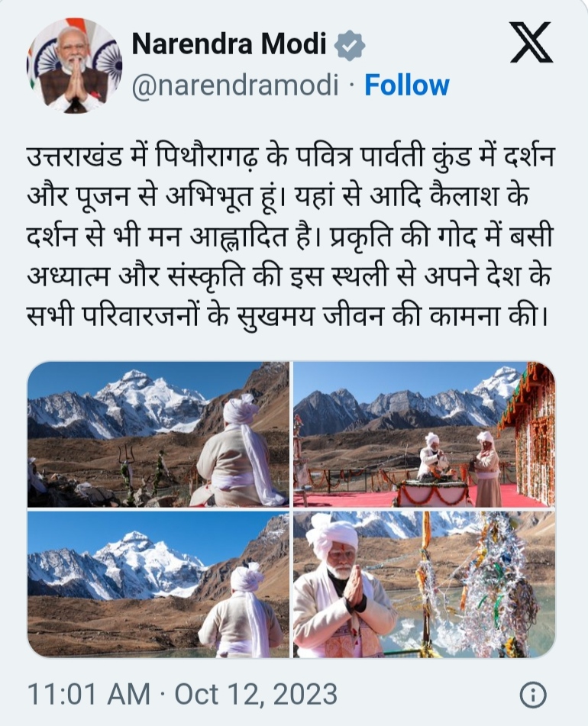Open bottom-left photo of man facing mountain
588x726 pixels.
coord(158,584)
